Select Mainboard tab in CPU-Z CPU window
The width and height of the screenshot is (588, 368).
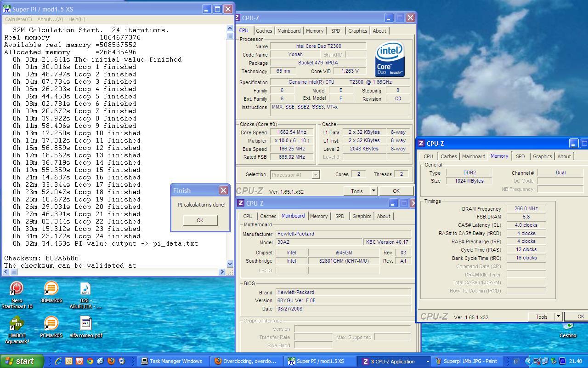289,31
